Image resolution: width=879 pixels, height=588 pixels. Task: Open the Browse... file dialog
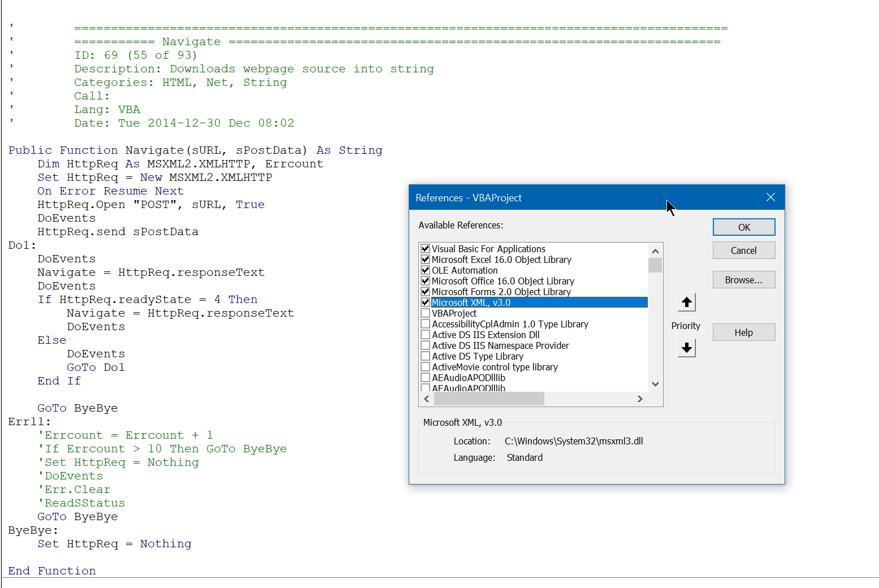(743, 280)
